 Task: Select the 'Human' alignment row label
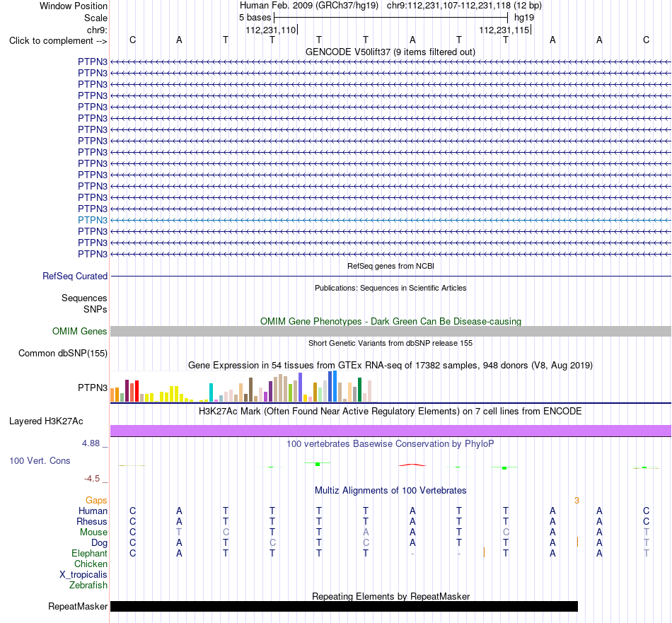[93, 511]
